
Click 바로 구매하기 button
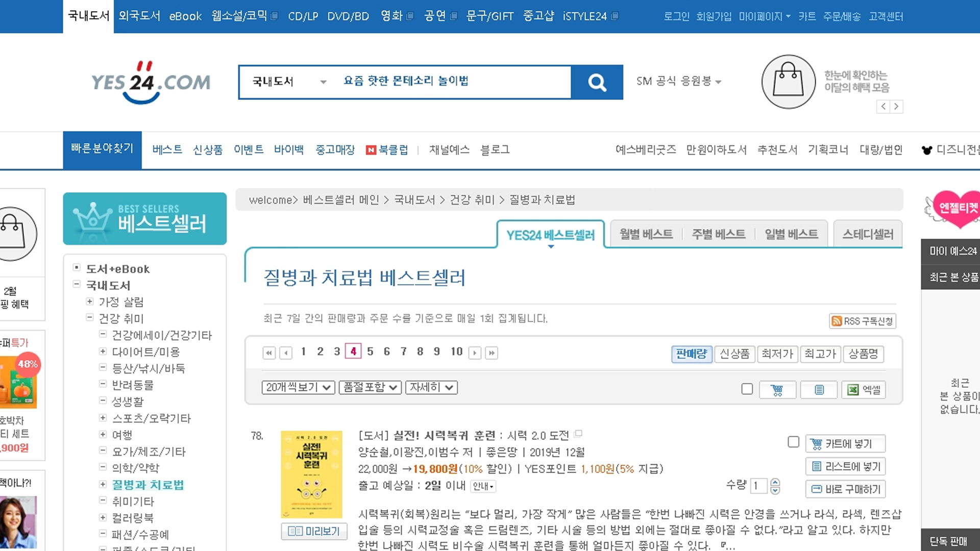tap(845, 489)
